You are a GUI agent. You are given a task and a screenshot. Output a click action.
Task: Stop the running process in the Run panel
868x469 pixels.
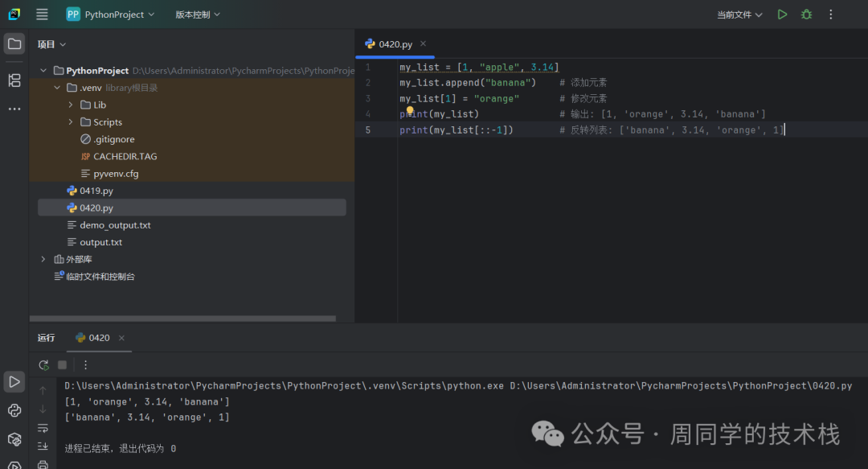tap(62, 364)
